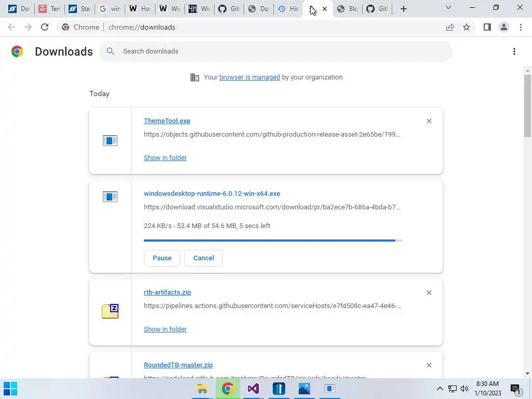Switch to the 'Blo' tab
The width and height of the screenshot is (532, 399).
tap(347, 9)
